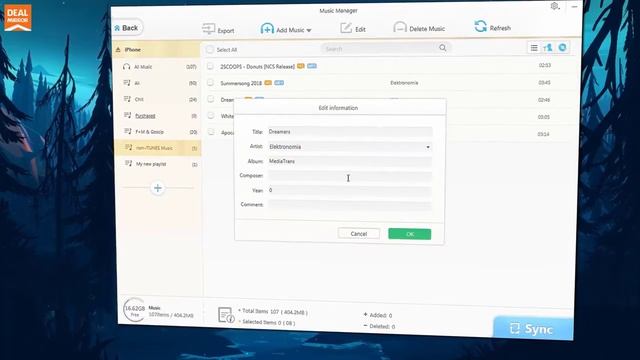Click the Year field
Screen dimensions: 640x360
[350, 190]
